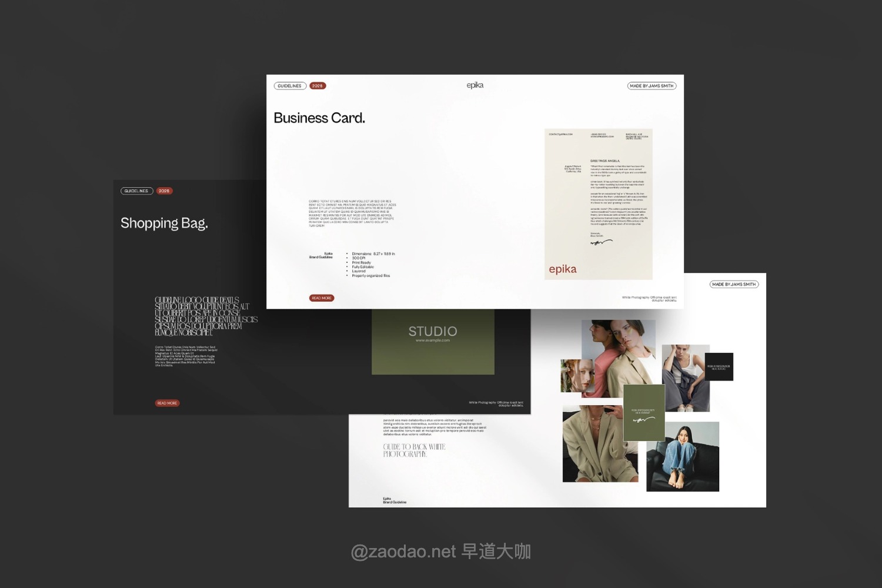Click the red 2026 tag on Business Card slide

tap(318, 86)
